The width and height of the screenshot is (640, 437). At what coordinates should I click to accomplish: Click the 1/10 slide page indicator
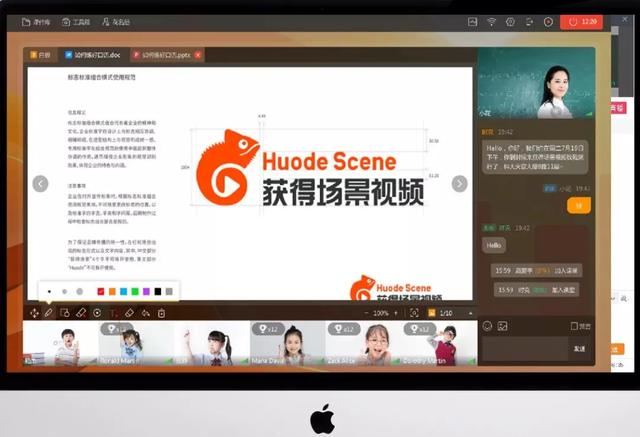446,313
